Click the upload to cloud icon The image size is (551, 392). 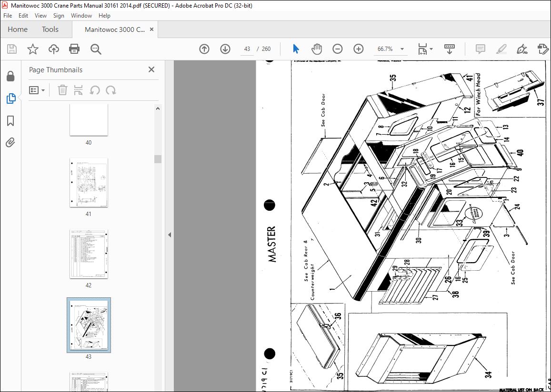(53, 49)
